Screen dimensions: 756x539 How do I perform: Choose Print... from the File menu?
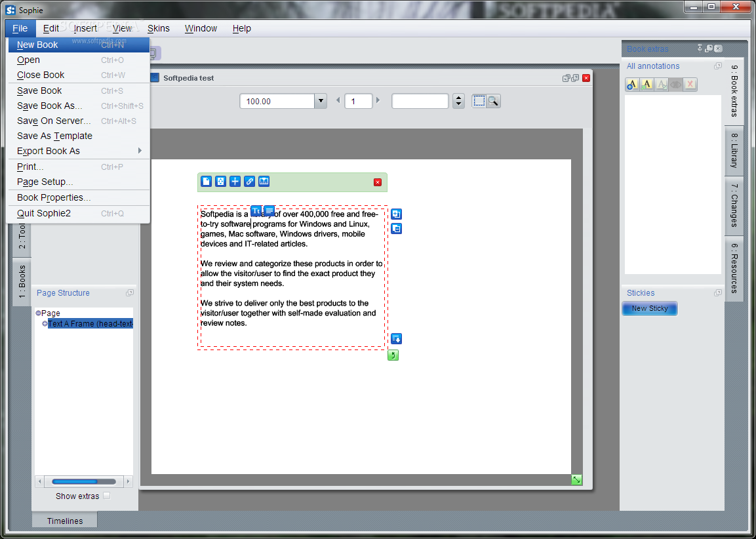[x=79, y=167]
